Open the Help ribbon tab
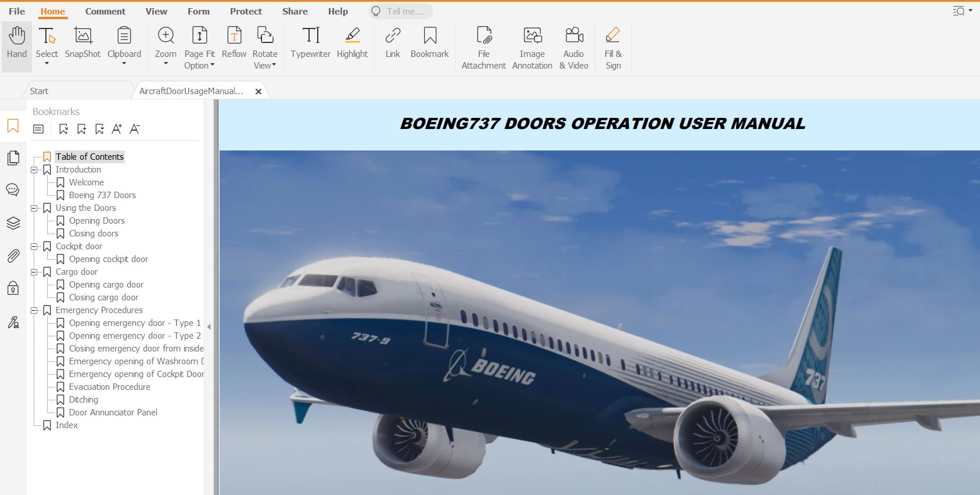The image size is (980, 495). pyautogui.click(x=338, y=11)
